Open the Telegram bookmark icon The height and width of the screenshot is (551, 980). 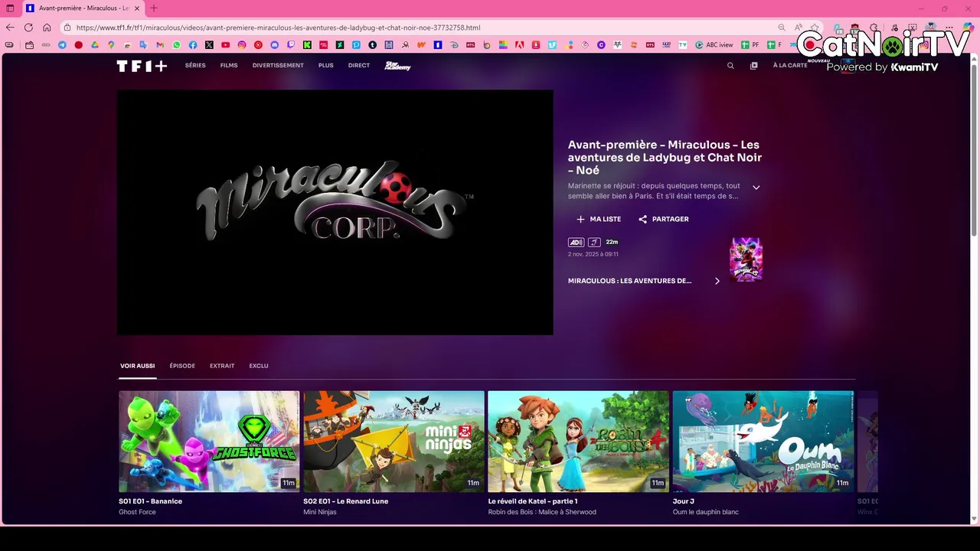[x=62, y=45]
